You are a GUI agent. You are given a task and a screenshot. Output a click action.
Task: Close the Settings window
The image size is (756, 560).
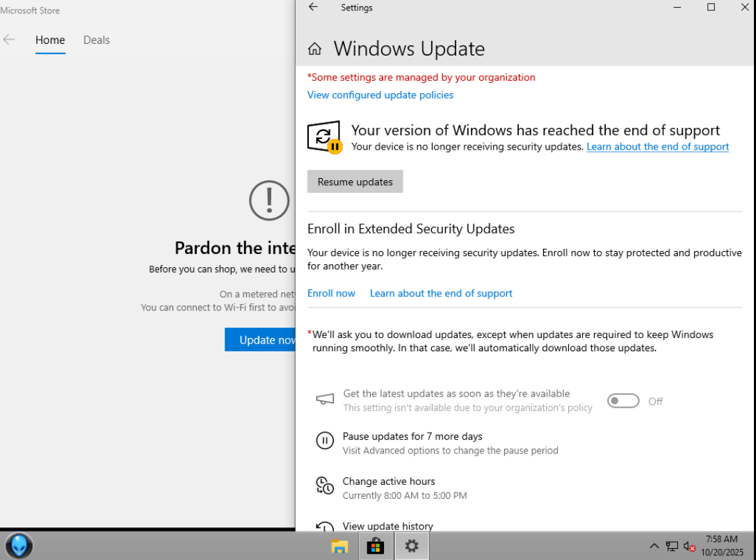[744, 7]
